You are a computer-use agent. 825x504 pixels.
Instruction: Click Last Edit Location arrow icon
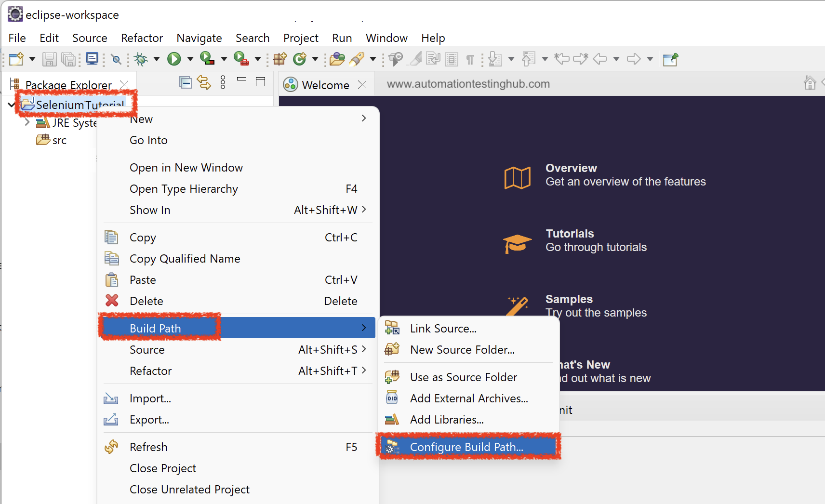click(x=562, y=59)
